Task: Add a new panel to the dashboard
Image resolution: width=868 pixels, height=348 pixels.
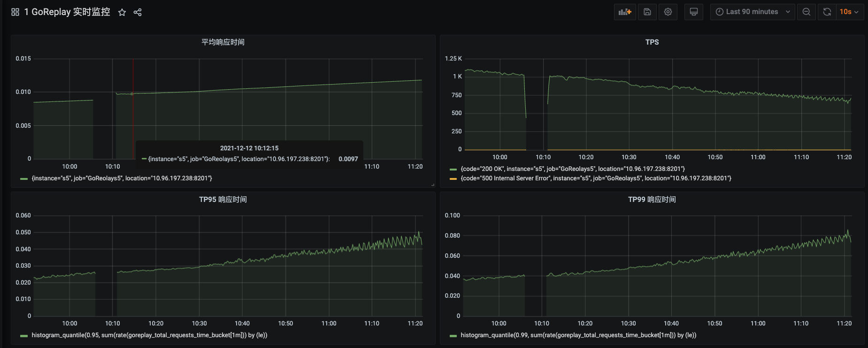Action: coord(625,12)
